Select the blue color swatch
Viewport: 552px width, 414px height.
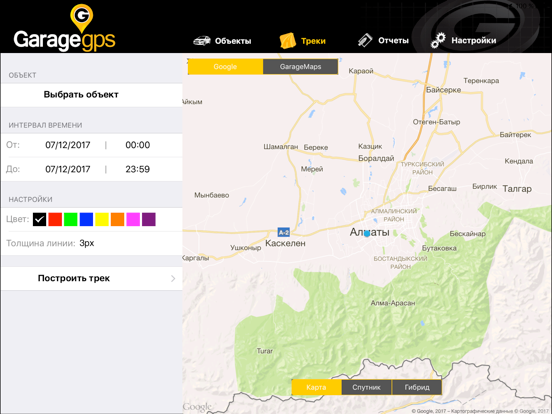click(86, 219)
